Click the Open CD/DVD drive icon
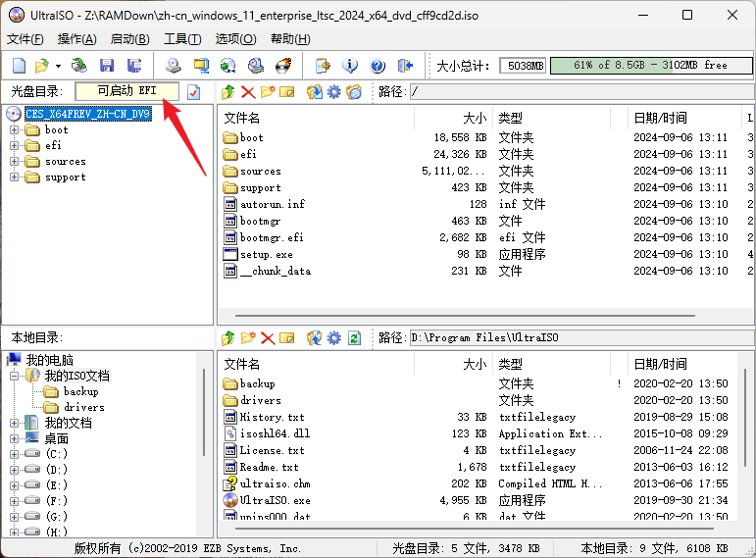The height and width of the screenshot is (558, 756). point(79,65)
